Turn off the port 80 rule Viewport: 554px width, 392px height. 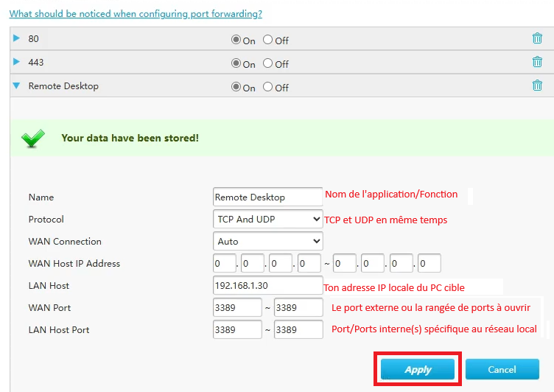pyautogui.click(x=267, y=40)
